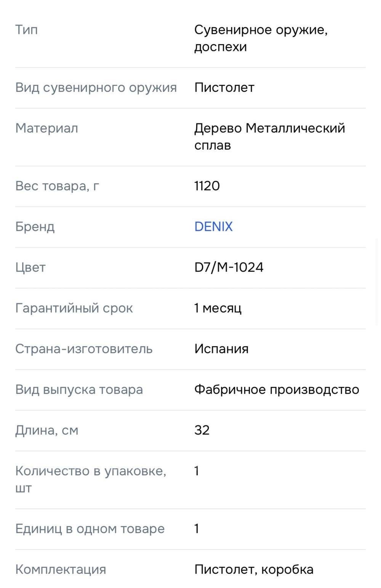Click the "Материал" row label
Screen dimensions: 381x588
coord(46,128)
